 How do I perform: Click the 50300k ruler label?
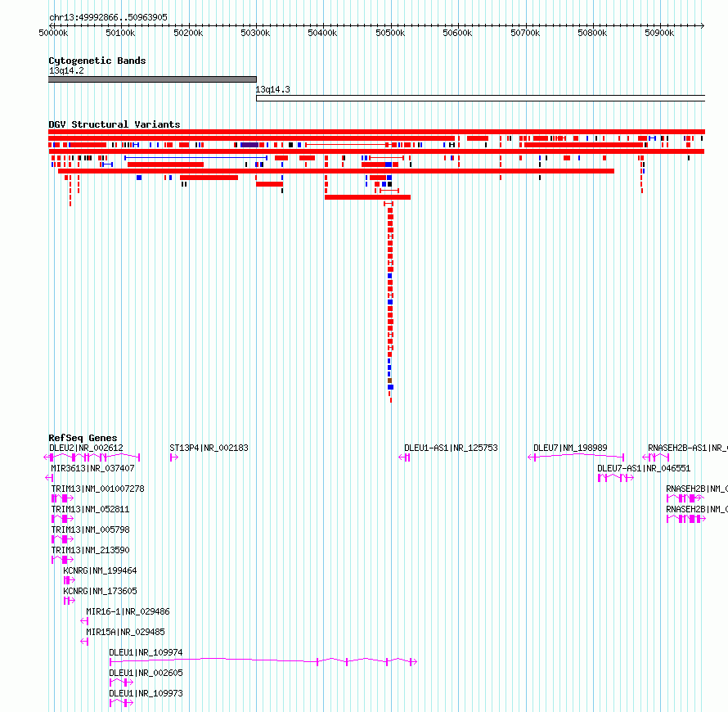(255, 33)
